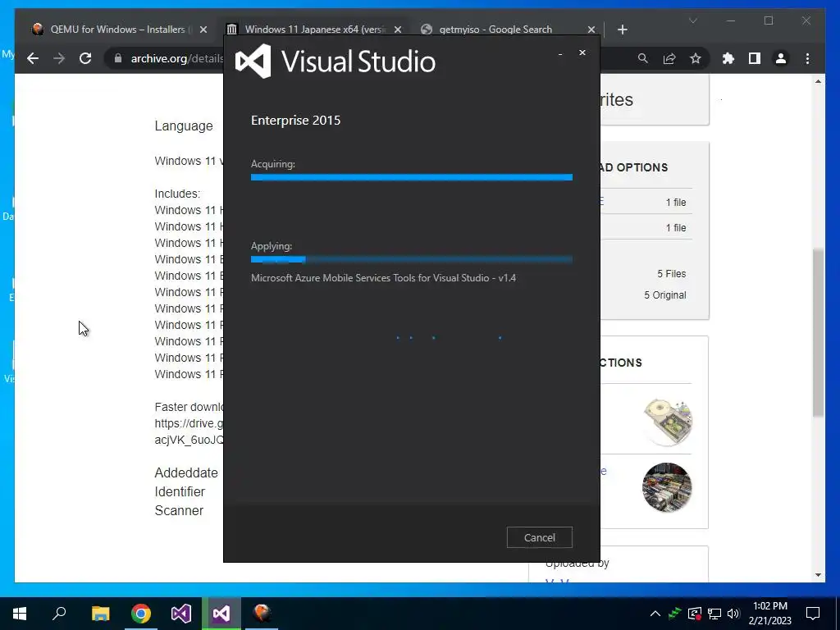Open File Explorer from the taskbar
This screenshot has width=840, height=630.
[x=100, y=614]
